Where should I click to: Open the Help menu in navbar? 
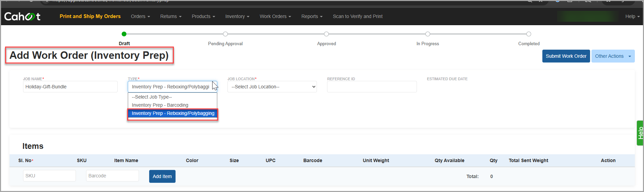click(x=632, y=16)
